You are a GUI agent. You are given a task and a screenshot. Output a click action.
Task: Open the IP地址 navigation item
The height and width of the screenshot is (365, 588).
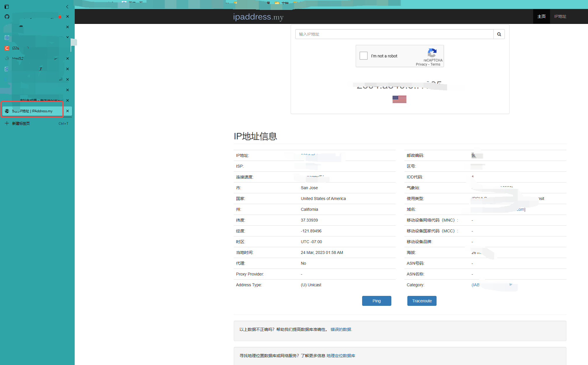click(x=560, y=16)
